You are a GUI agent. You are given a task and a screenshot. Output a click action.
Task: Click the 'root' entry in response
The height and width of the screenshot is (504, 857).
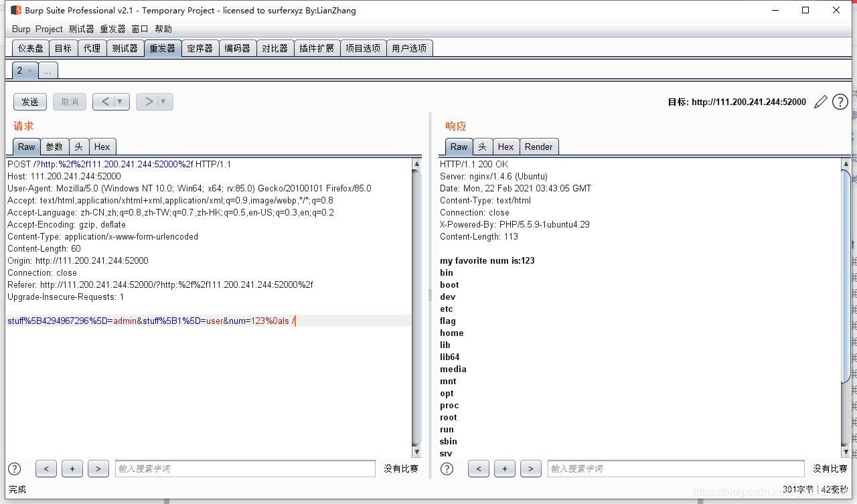pyautogui.click(x=449, y=417)
